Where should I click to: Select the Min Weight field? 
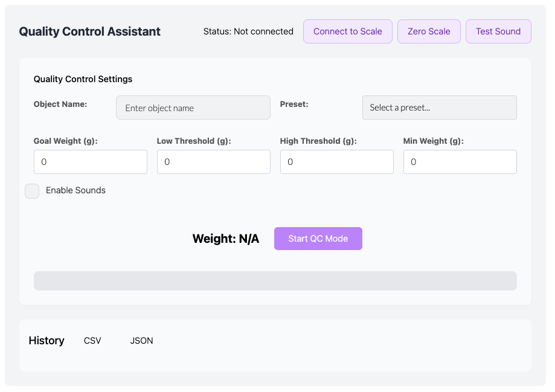coord(460,162)
